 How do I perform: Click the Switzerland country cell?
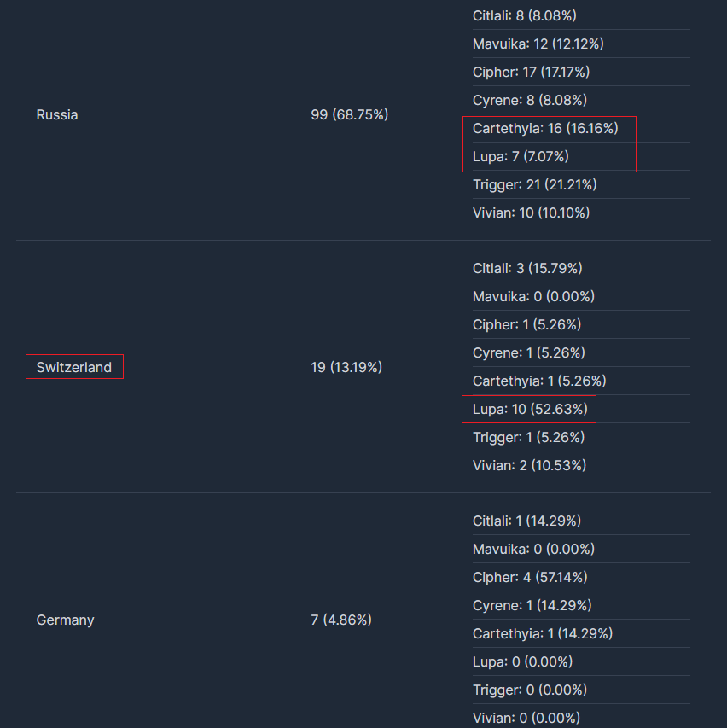coord(74,367)
